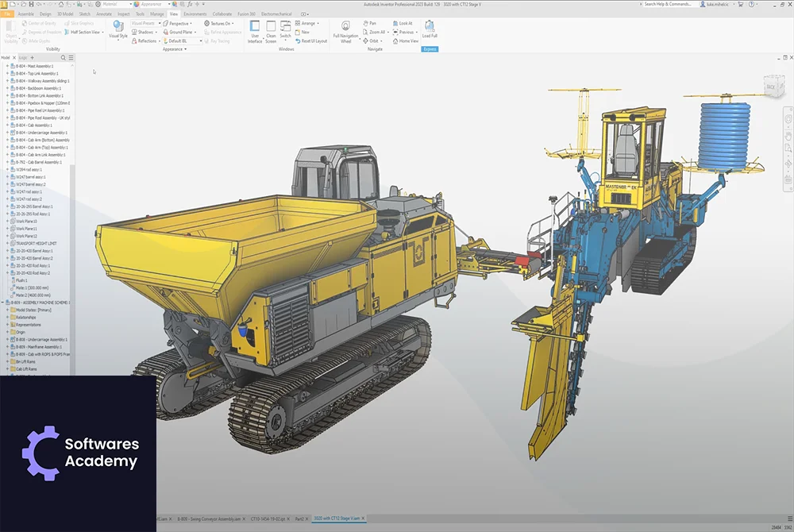Go to Previous view
This screenshot has height=532, width=794.
pyautogui.click(x=403, y=32)
